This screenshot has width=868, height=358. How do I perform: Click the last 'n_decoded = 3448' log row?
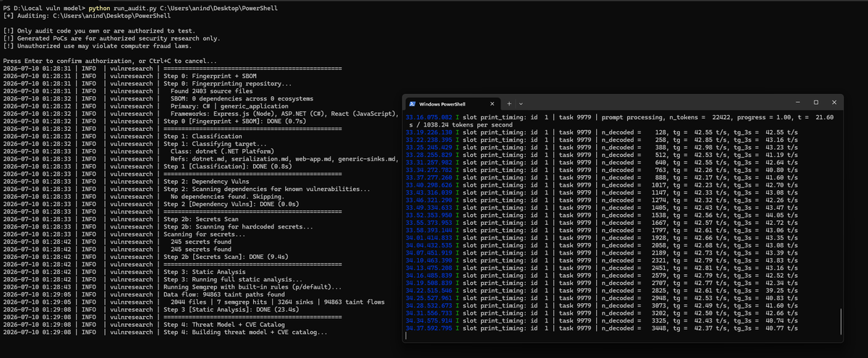[603, 328]
